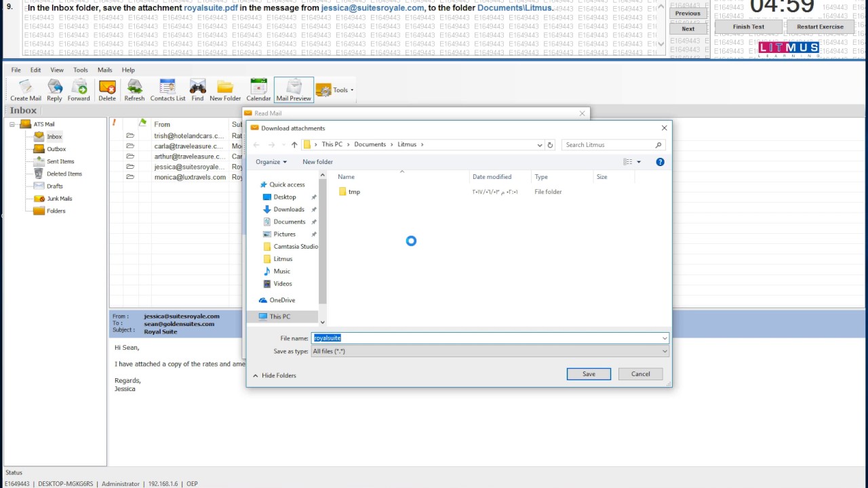Click the Search Litmus field
This screenshot has width=868, height=488.
(x=613, y=145)
